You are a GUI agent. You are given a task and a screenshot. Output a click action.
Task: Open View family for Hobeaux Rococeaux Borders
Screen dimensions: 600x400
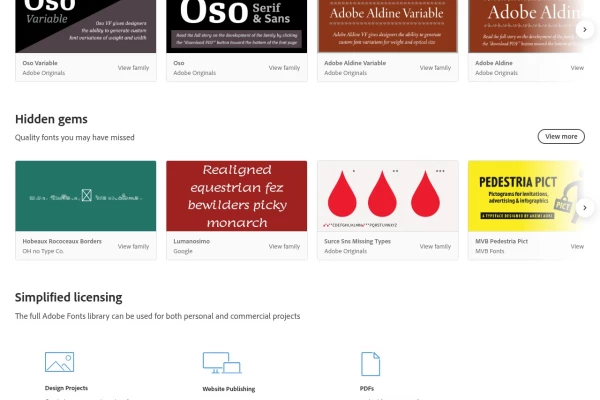[133, 247]
